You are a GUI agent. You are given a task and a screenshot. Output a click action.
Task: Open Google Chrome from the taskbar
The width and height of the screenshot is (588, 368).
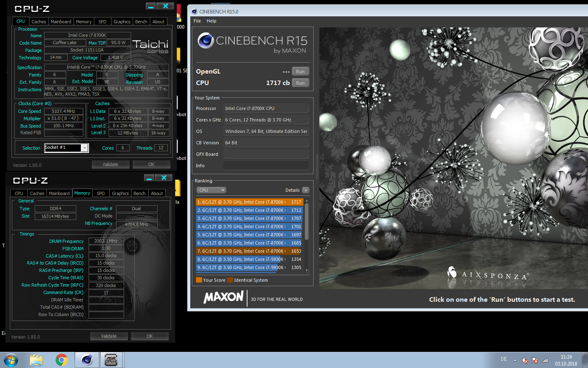(62, 360)
